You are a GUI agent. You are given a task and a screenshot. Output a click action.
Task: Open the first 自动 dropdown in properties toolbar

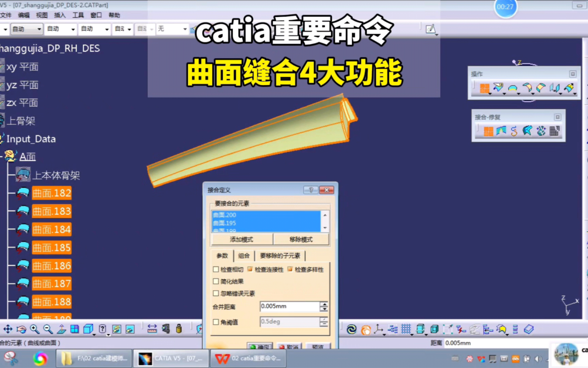pos(27,29)
